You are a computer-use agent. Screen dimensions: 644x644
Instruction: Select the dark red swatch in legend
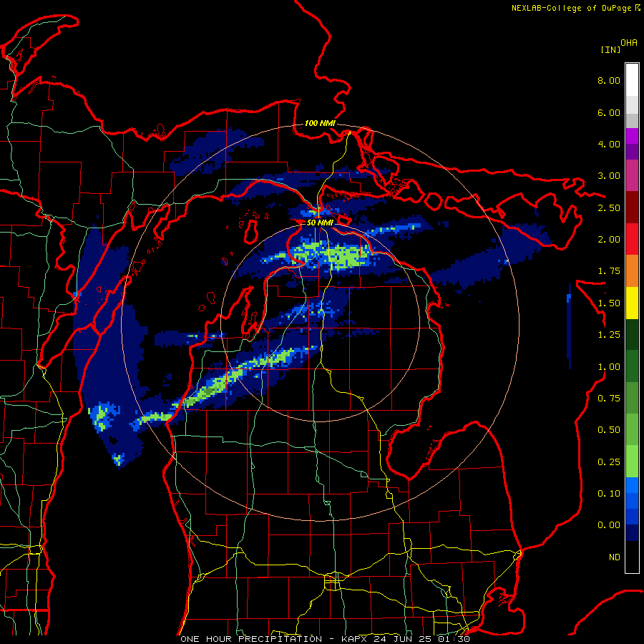click(632, 208)
